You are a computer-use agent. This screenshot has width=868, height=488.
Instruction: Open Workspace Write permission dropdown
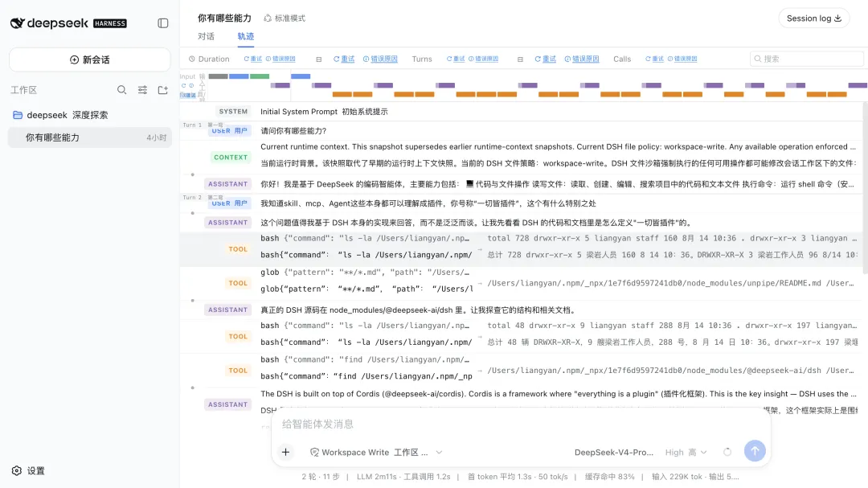[x=376, y=452]
